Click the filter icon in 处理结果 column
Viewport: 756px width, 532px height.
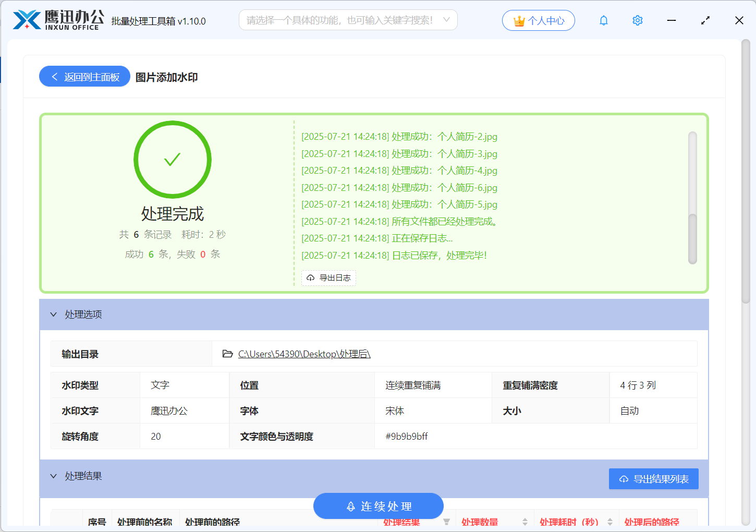click(447, 522)
